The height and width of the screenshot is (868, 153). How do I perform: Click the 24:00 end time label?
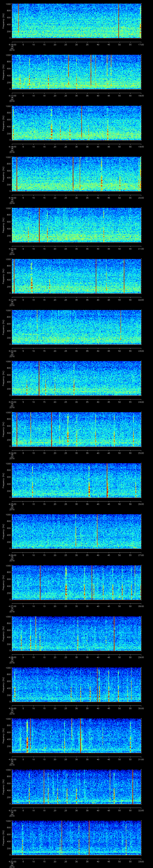[141, 402]
